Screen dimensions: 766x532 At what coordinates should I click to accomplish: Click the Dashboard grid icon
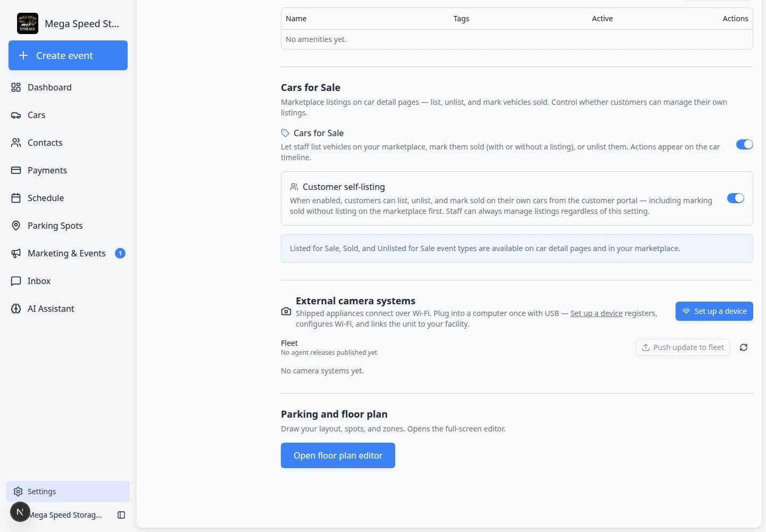click(x=16, y=87)
